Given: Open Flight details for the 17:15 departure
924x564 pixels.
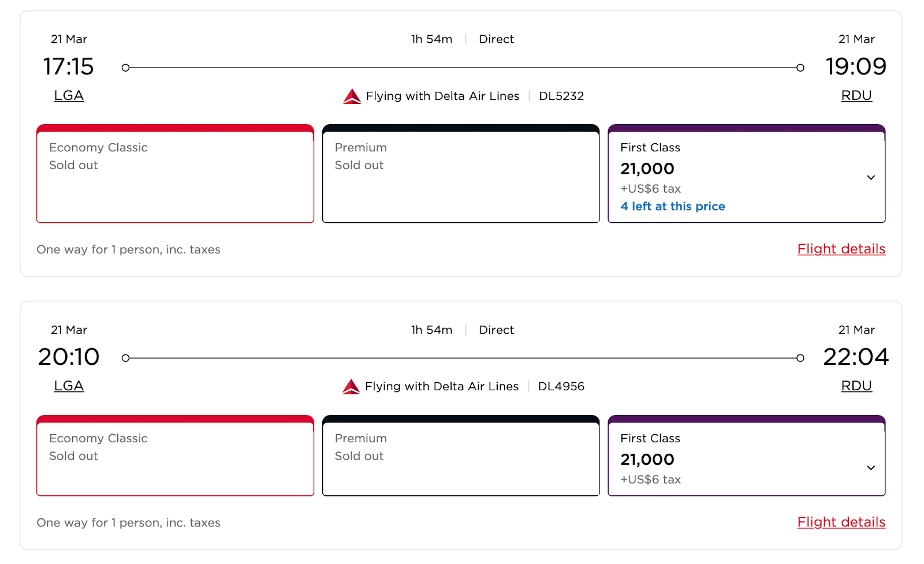Looking at the screenshot, I should (x=841, y=249).
